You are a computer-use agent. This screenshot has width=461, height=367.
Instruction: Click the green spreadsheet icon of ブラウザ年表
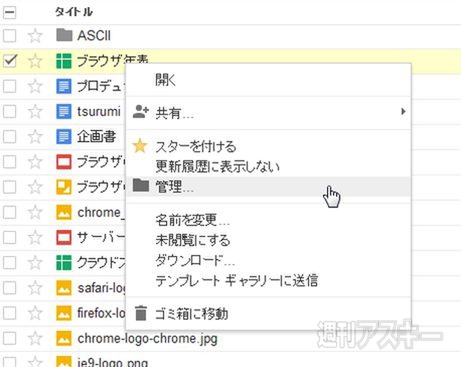tap(64, 61)
